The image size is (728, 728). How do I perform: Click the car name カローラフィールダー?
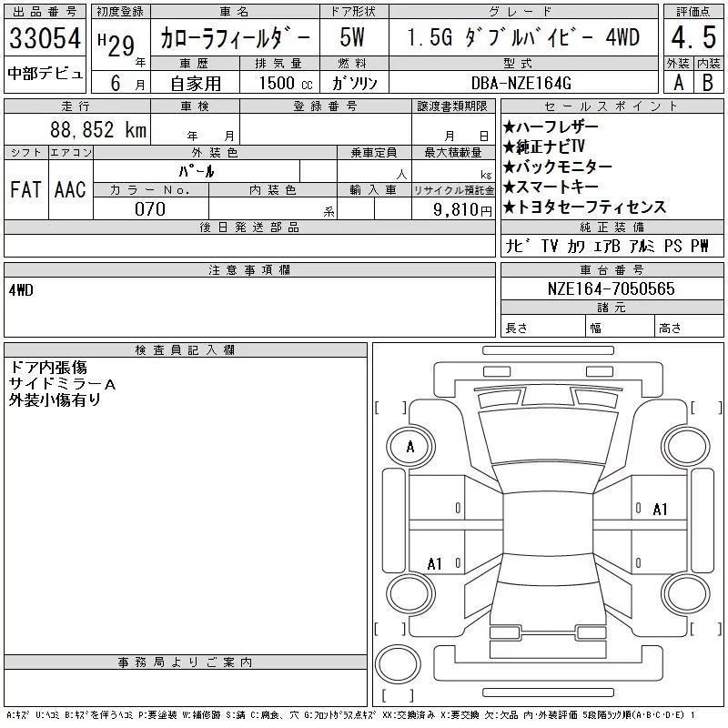coord(235,37)
